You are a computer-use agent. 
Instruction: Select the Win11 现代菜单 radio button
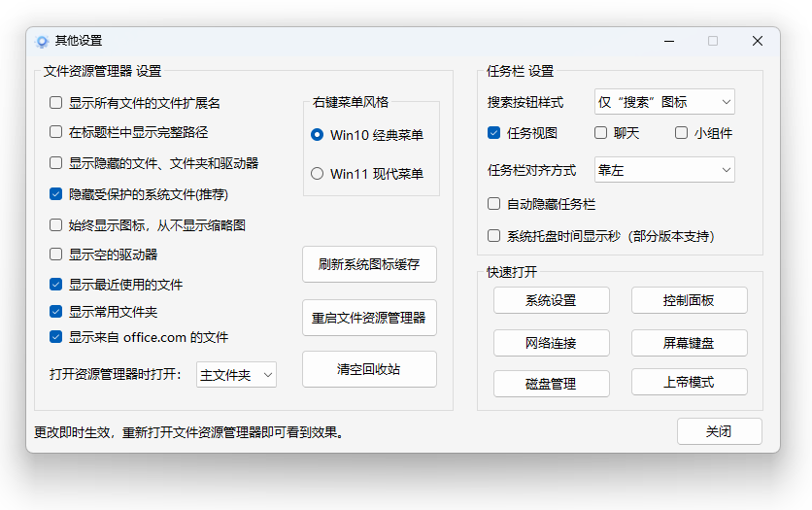pos(317,174)
